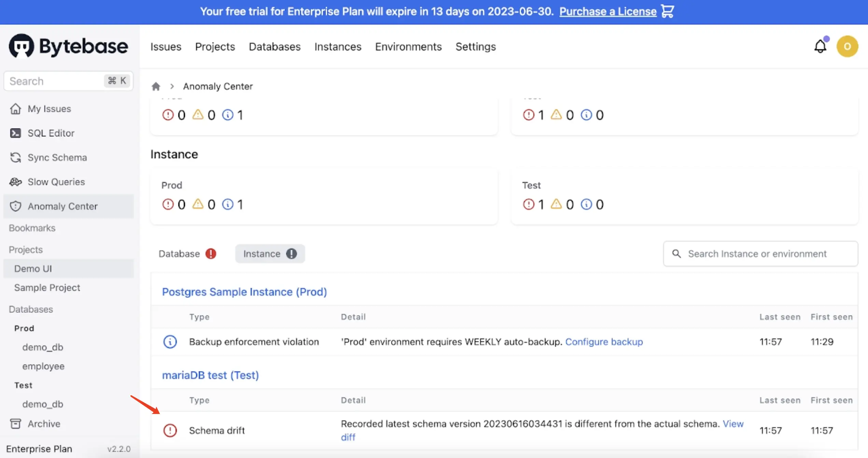The width and height of the screenshot is (868, 458).
Task: Open demo_db under Test
Action: pos(43,404)
